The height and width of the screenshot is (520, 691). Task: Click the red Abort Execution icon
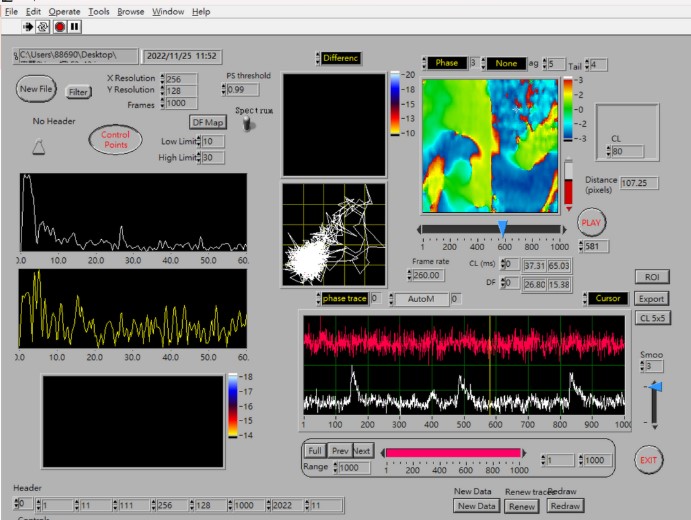pos(59,27)
